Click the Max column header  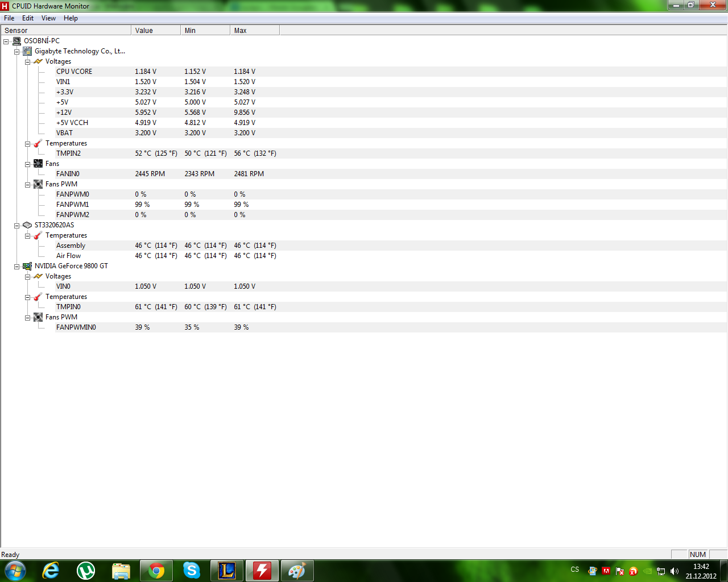click(x=255, y=30)
